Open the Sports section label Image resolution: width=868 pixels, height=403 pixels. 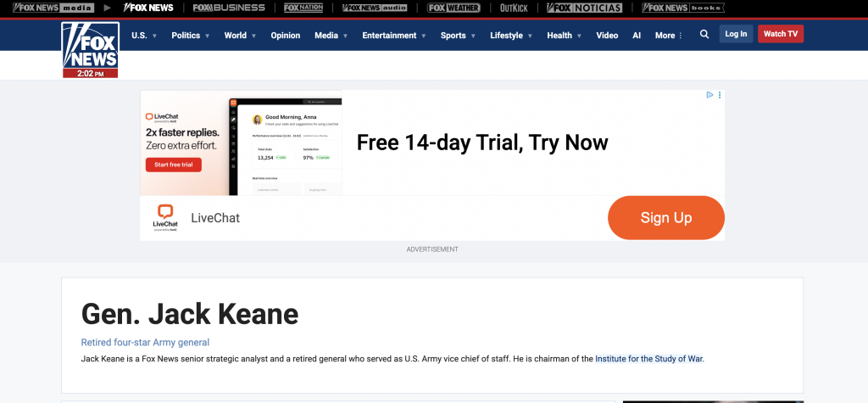coord(453,35)
